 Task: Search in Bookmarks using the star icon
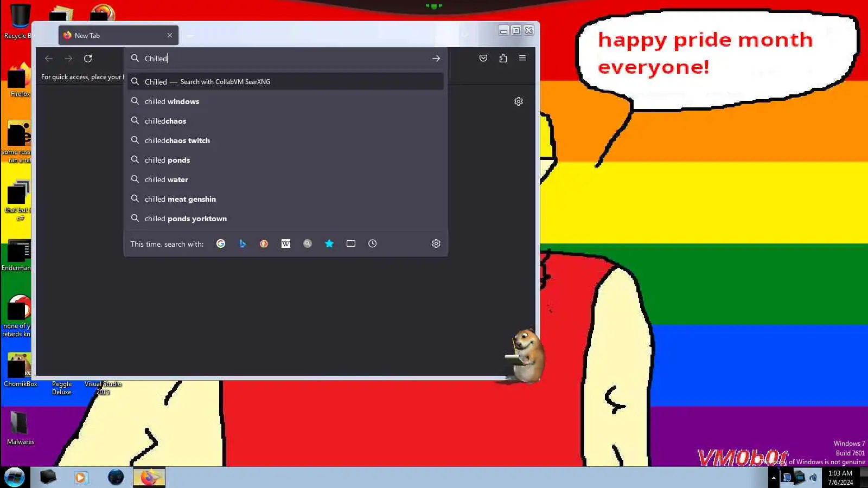tap(329, 244)
